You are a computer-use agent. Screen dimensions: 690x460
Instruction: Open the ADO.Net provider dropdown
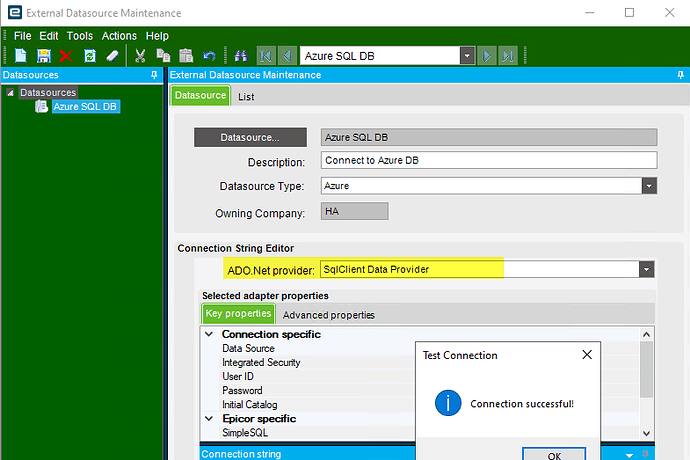[646, 269]
